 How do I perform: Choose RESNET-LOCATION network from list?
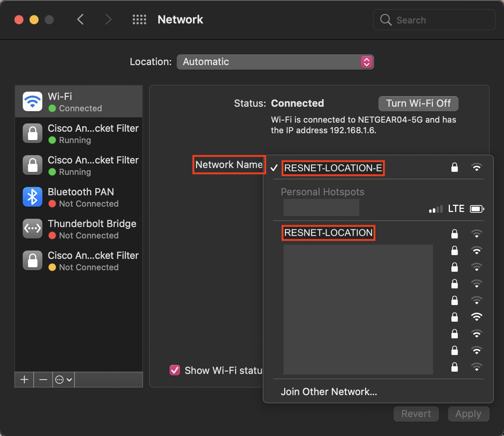(328, 233)
